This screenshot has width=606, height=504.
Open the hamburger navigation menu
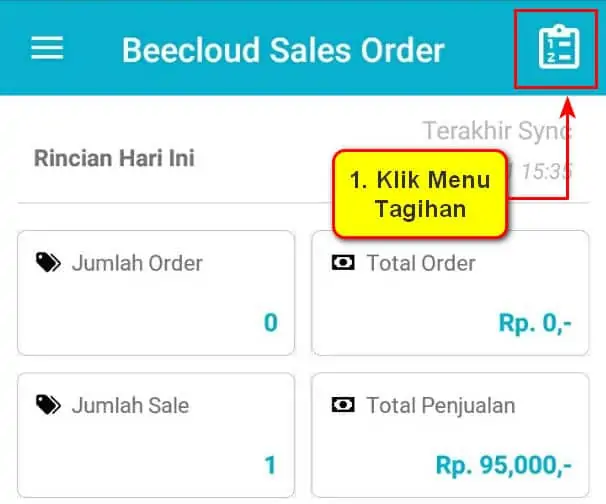[47, 48]
